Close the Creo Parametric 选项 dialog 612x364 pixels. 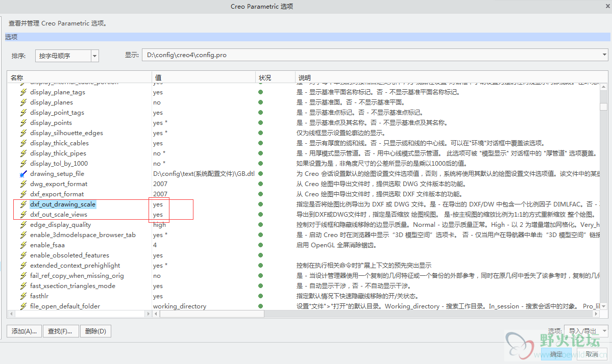coord(607,6)
